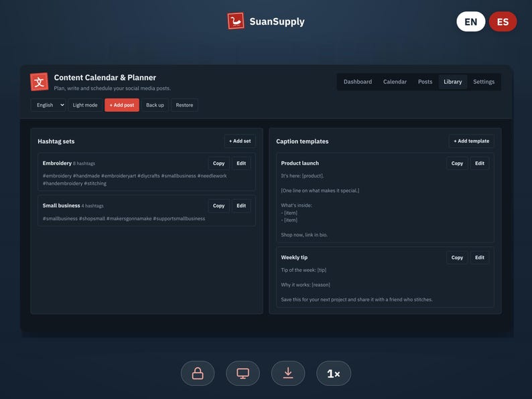
Task: Edit the Small business hashtag set
Action: pyautogui.click(x=241, y=206)
